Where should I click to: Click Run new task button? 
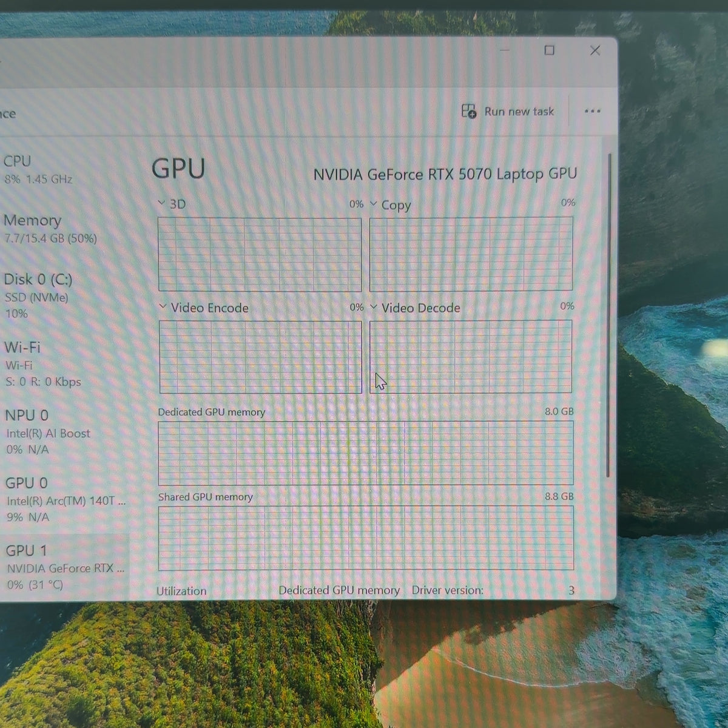tap(508, 112)
